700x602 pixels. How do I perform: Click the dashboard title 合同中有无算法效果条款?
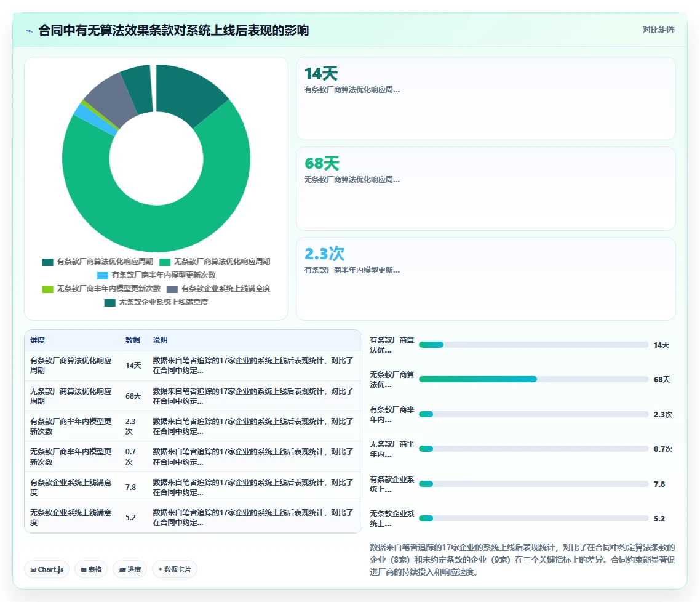tap(173, 30)
